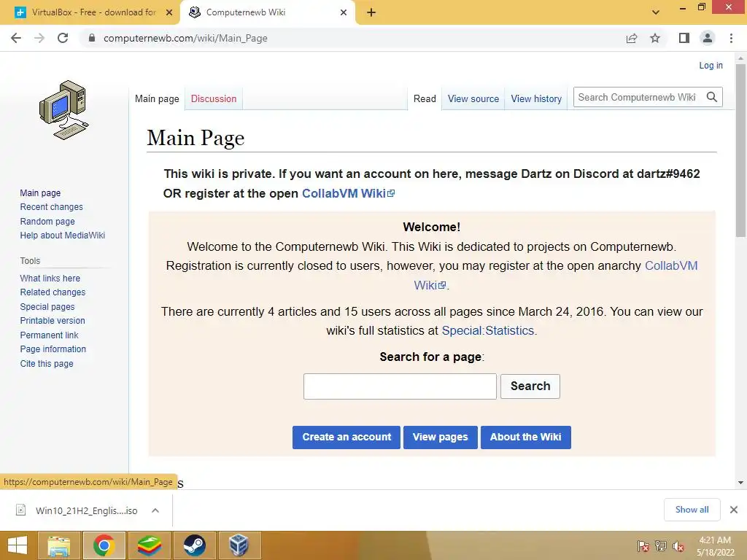
Task: Open the View source tab
Action: (x=473, y=98)
